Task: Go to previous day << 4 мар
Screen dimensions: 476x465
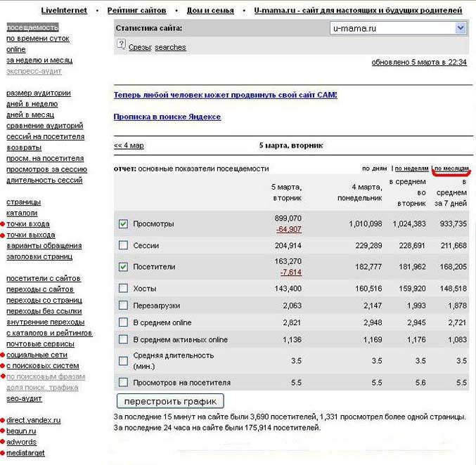Action: [x=129, y=145]
